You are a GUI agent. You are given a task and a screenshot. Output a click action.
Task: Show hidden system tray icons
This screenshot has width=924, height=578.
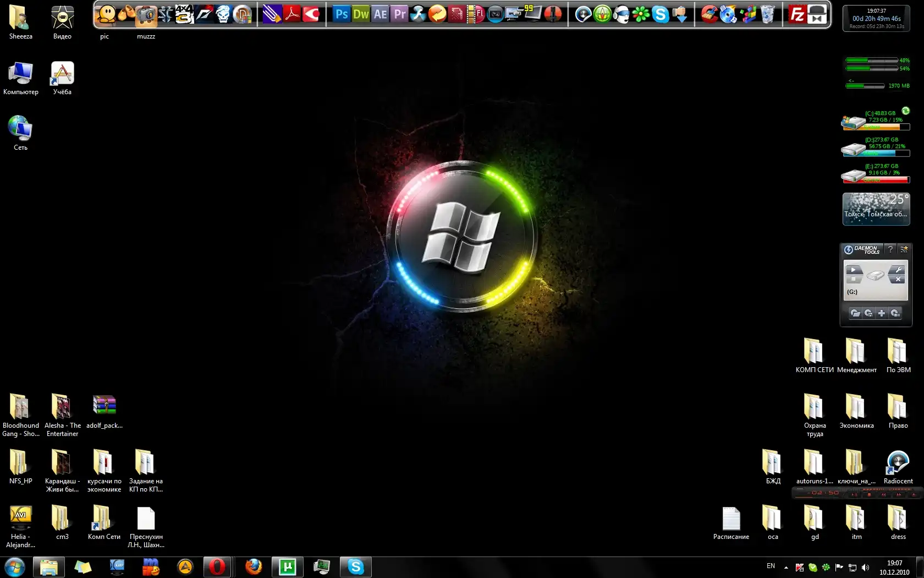pyautogui.click(x=786, y=567)
